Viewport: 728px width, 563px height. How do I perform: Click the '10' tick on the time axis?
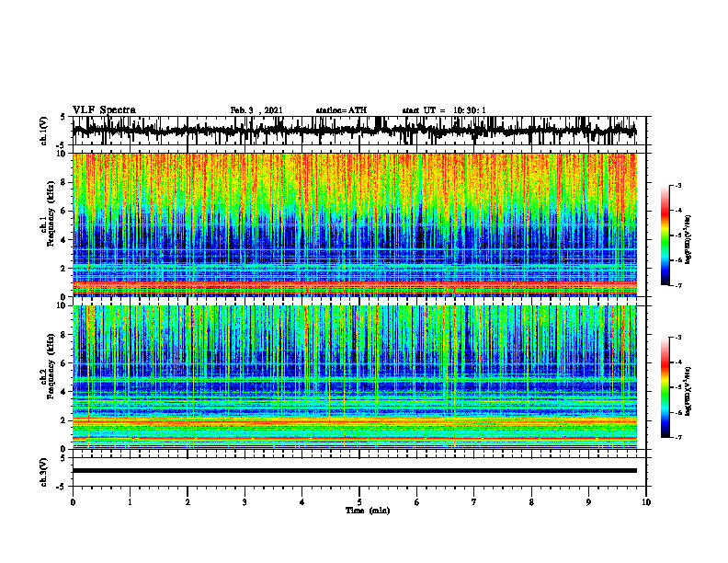tap(646, 502)
